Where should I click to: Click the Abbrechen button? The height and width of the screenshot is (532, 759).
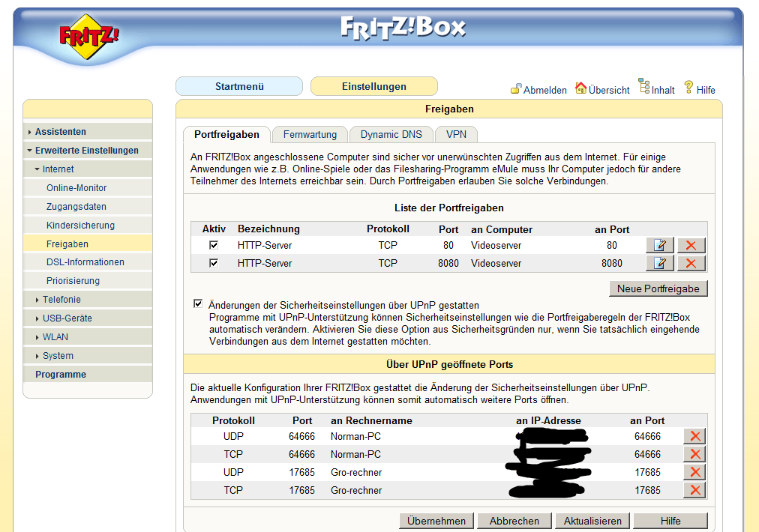[x=514, y=521]
